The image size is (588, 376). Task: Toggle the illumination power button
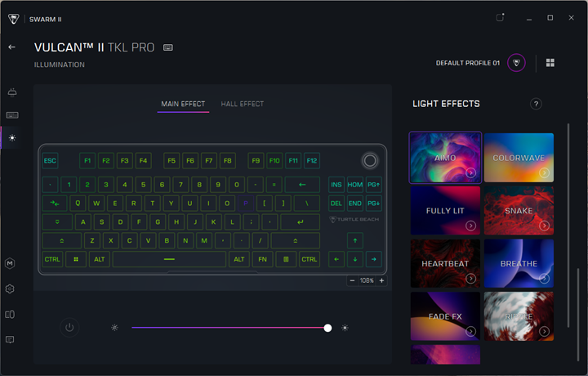[x=69, y=328]
